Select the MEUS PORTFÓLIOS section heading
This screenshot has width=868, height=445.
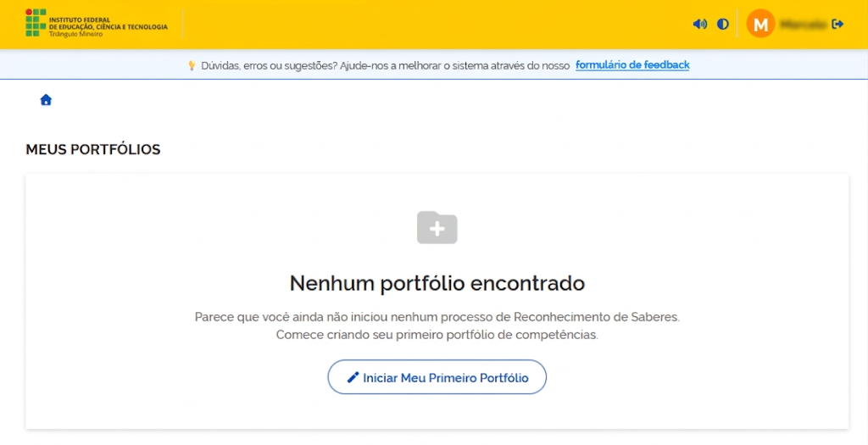point(93,150)
